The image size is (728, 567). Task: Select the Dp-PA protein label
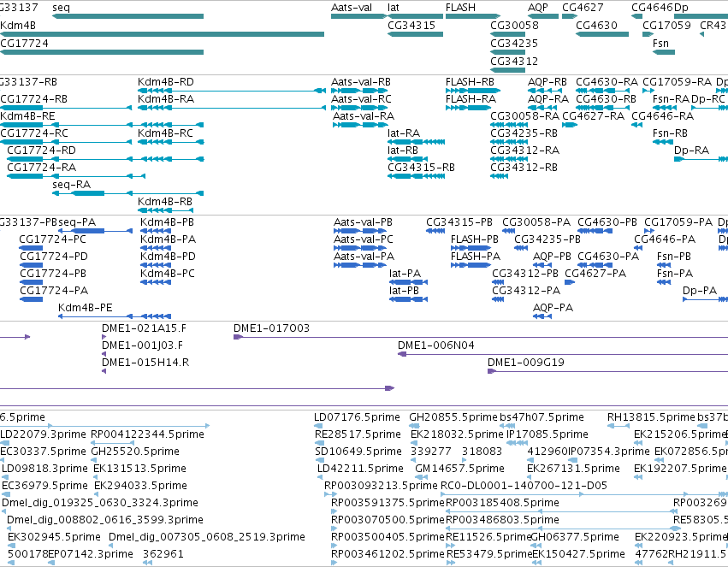tap(700, 291)
